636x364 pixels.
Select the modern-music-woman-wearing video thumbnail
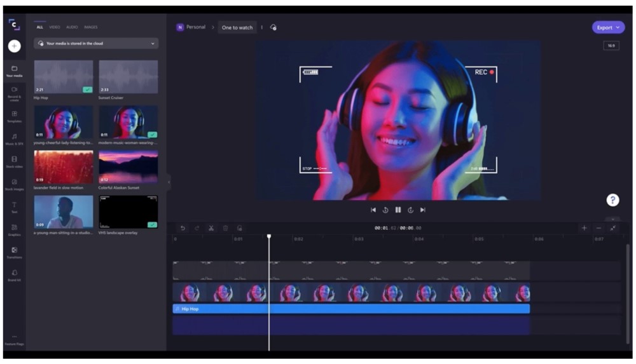coord(128,123)
